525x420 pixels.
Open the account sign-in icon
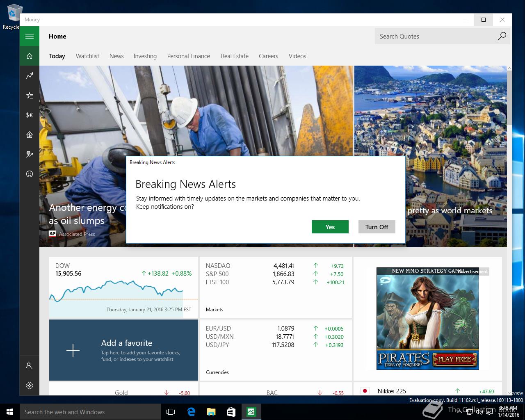click(30, 366)
